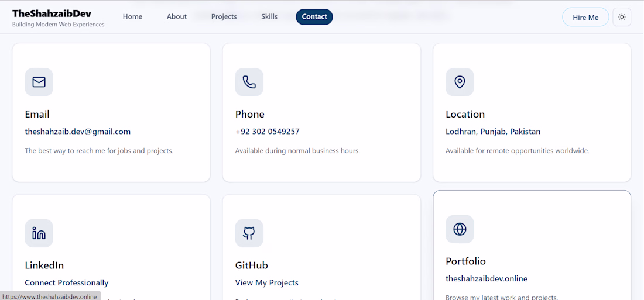Viewport: 644px width, 300px height.
Task: Click the GitHub cat logo icon
Action: click(249, 233)
